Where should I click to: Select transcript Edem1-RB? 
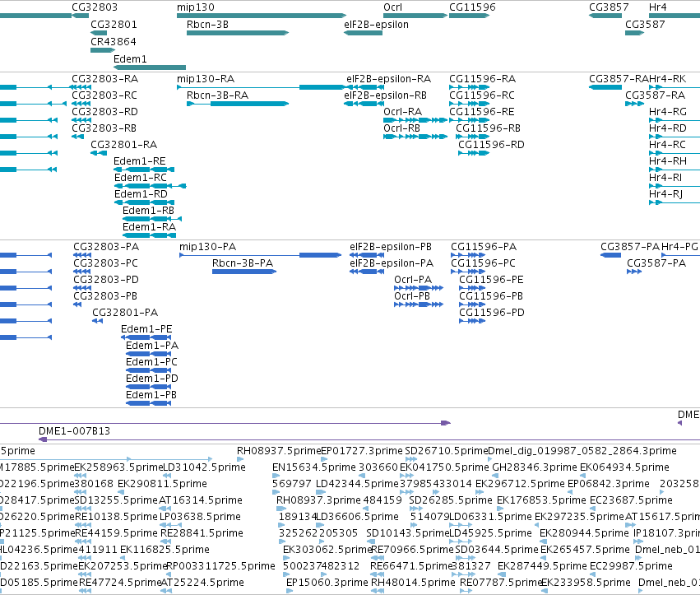152,219
